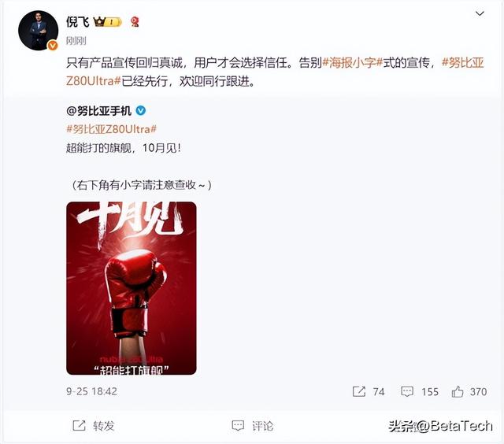Open 倪飞's profile avatar
Viewport: 504px width, 444px height.
[38, 30]
